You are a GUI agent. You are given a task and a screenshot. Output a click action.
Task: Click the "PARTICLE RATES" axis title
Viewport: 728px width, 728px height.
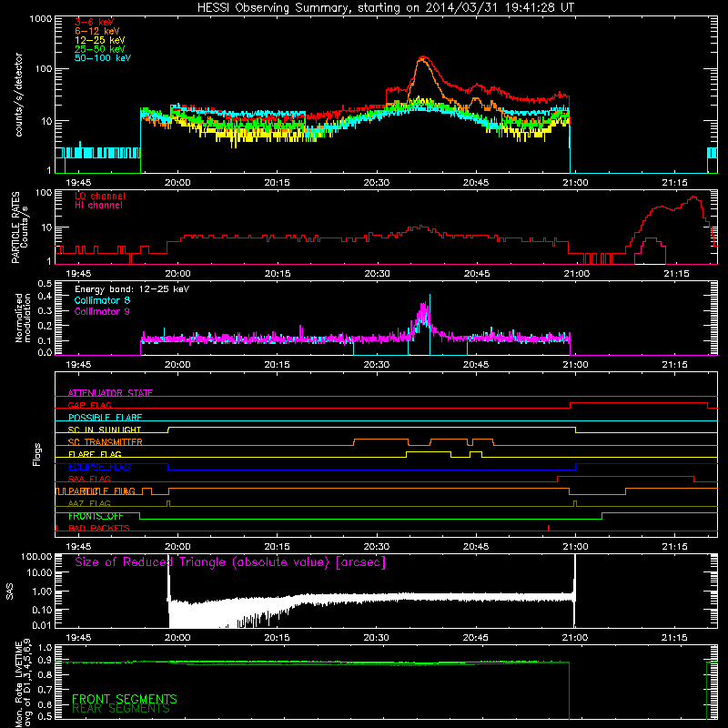[15, 227]
